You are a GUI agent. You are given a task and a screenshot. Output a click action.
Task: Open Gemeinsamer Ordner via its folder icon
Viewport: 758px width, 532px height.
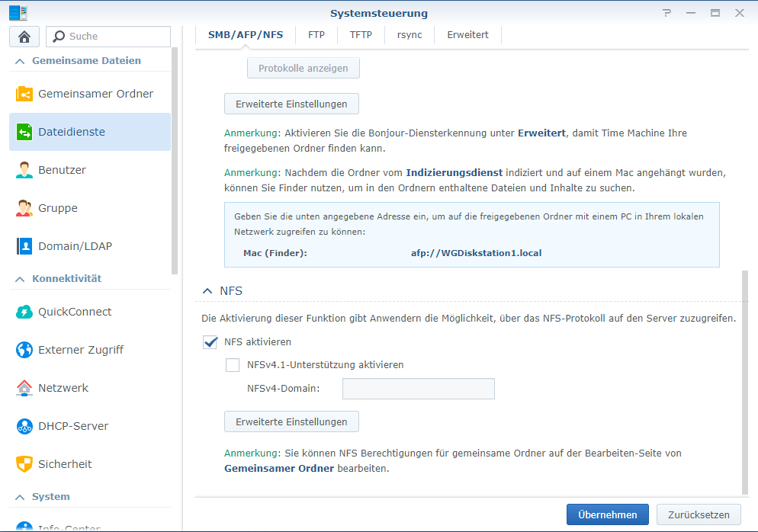(24, 94)
